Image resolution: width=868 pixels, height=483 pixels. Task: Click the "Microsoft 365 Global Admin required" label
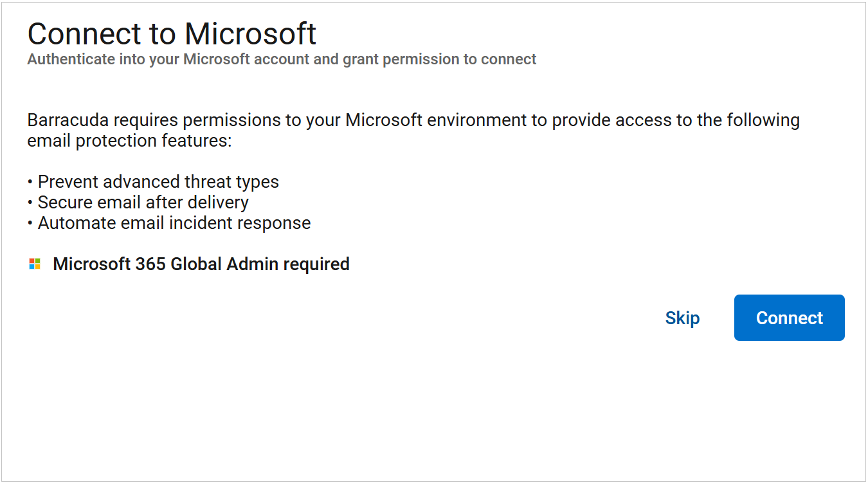pos(201,264)
